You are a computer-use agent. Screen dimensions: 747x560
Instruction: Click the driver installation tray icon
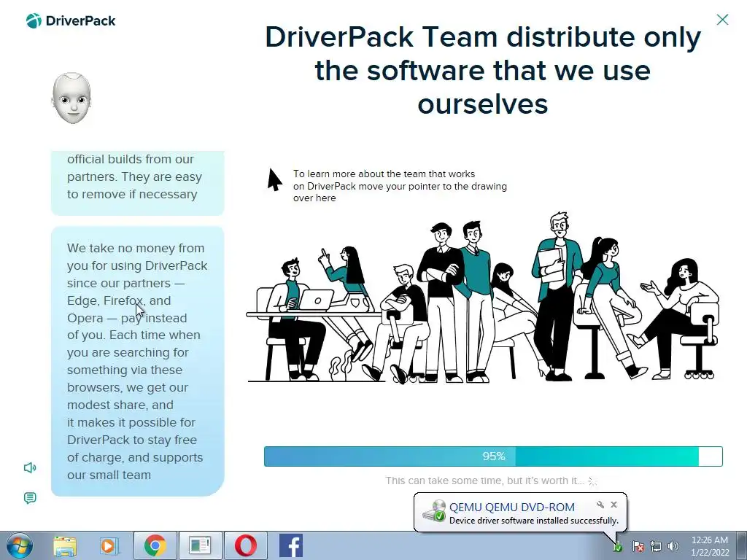pyautogui.click(x=617, y=547)
